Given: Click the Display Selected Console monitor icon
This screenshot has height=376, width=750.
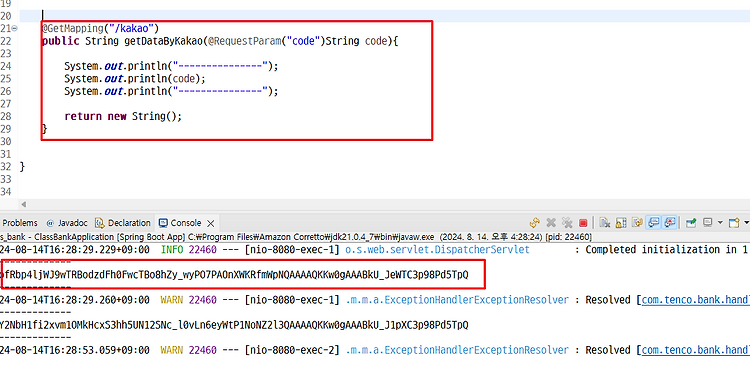Looking at the screenshot, I should (x=708, y=222).
